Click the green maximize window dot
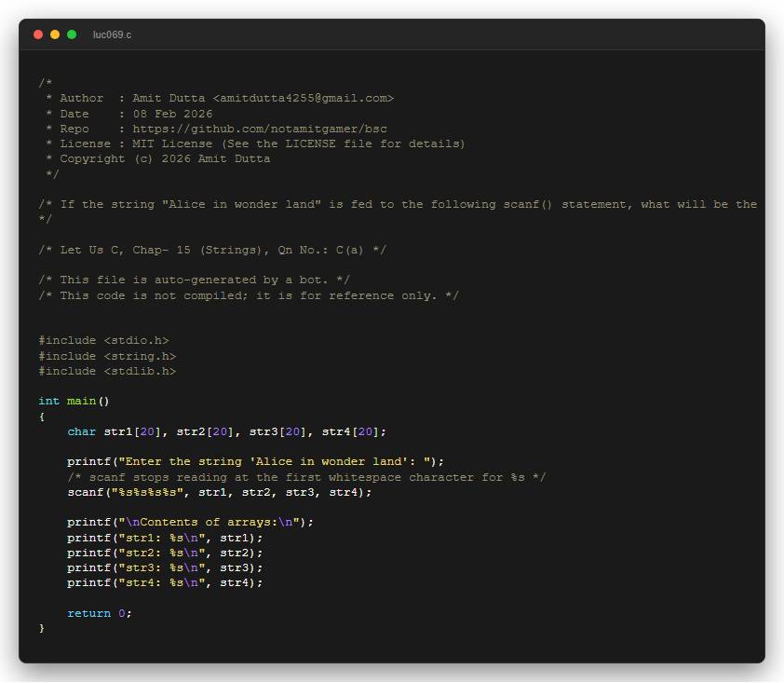Image resolution: width=784 pixels, height=683 pixels. [72, 34]
